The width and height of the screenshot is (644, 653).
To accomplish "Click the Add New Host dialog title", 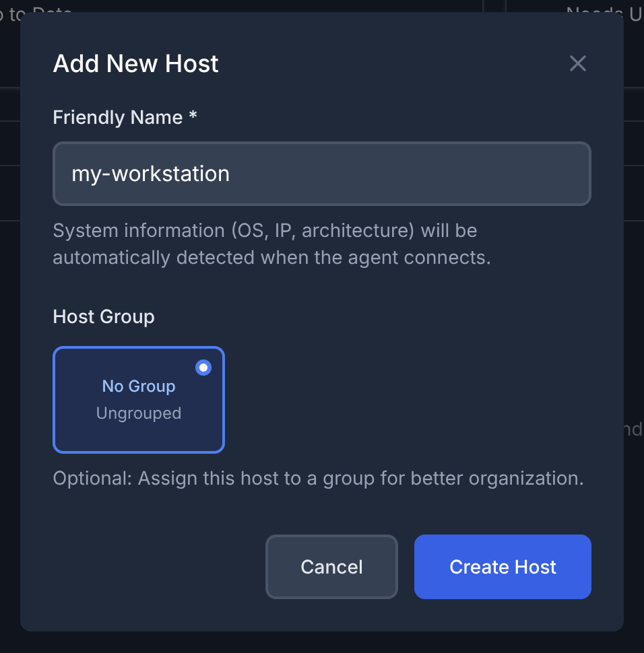I will point(136,64).
